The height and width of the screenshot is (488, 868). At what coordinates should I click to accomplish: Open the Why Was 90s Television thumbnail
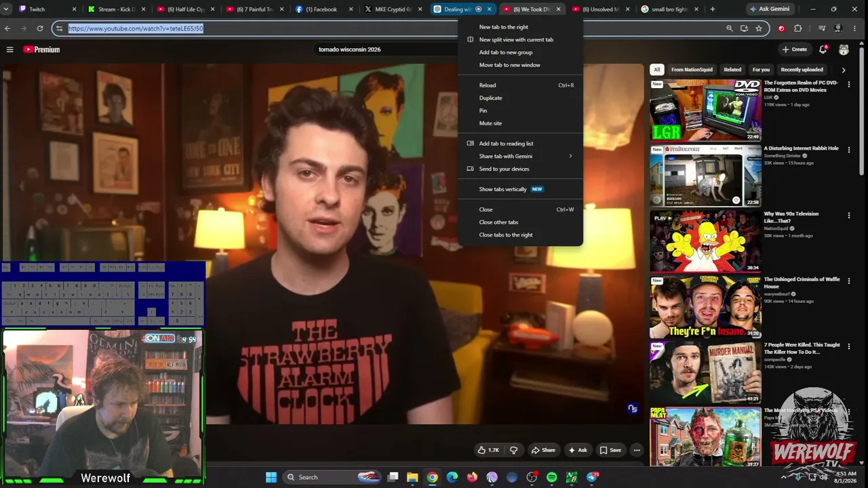705,241
